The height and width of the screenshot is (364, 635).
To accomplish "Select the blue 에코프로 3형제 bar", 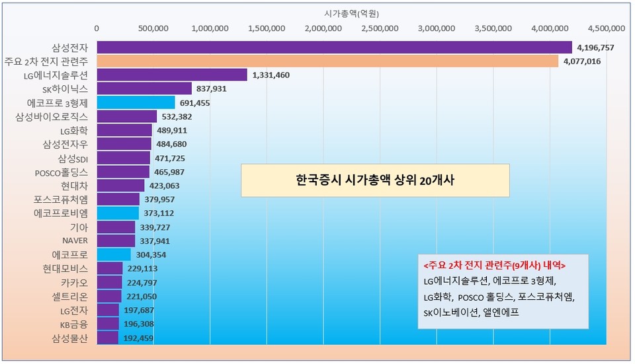I will pos(136,103).
